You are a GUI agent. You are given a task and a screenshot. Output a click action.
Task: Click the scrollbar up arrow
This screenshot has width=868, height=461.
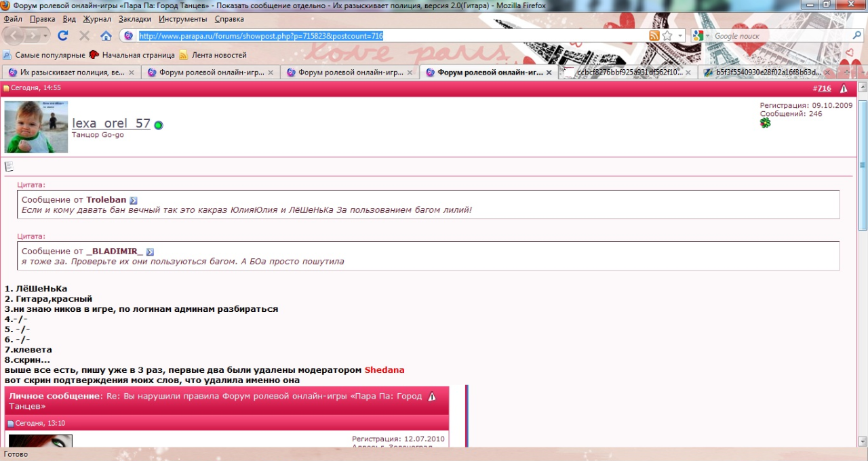pyautogui.click(x=863, y=87)
